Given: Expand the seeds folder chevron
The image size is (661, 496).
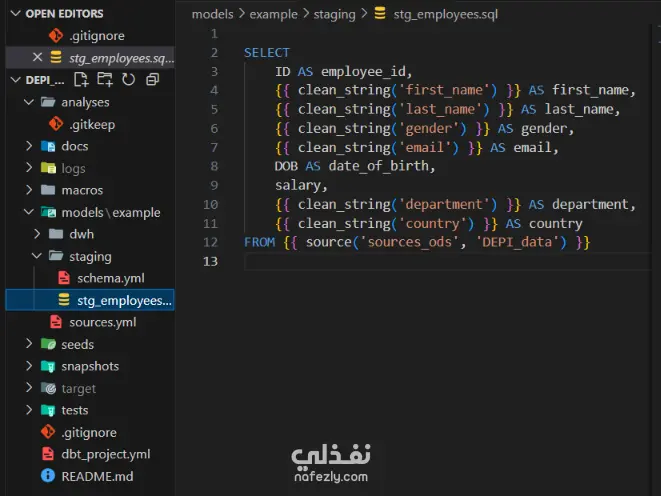Looking at the screenshot, I should tap(29, 344).
